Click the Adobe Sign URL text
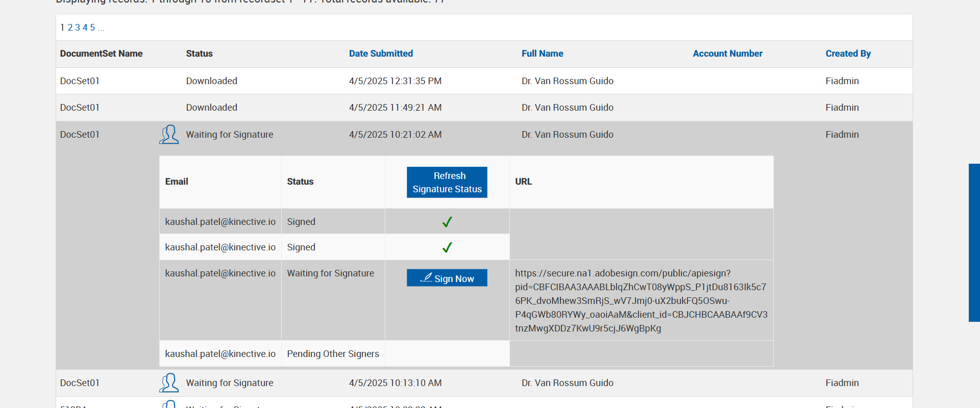980x408 pixels. (641, 300)
